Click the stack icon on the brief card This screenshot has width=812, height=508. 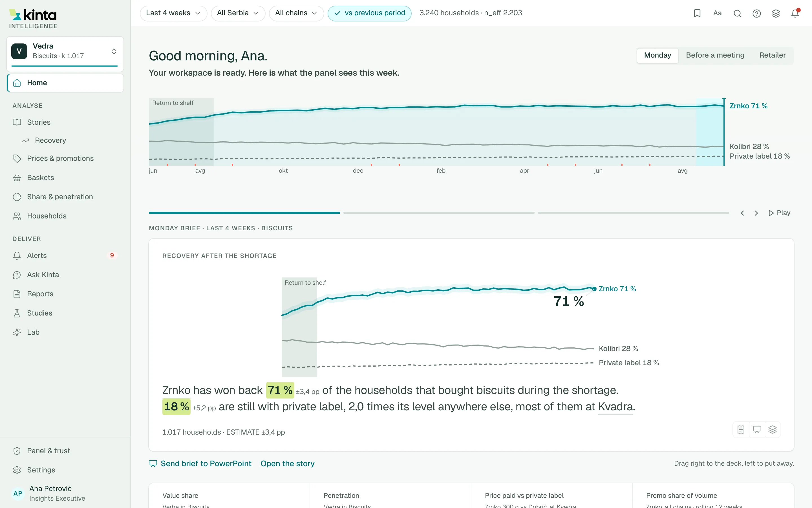(773, 429)
